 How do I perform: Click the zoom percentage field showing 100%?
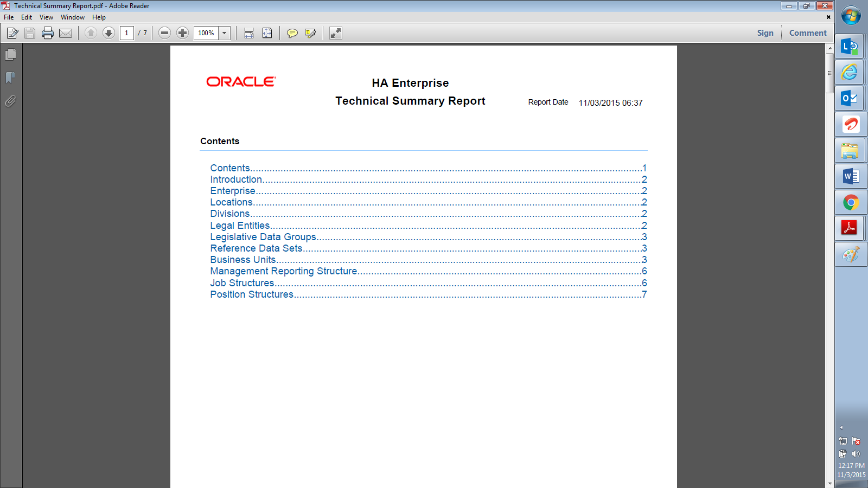206,33
